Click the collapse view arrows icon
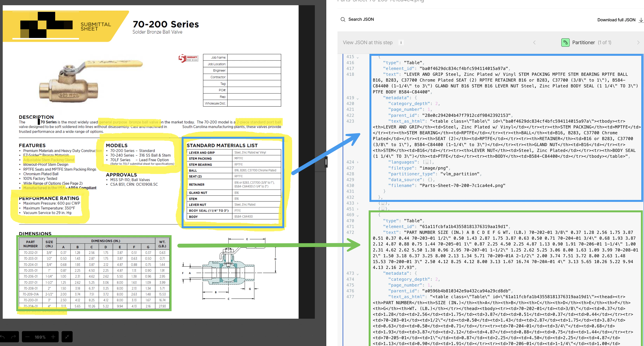Viewport: 644px width, 346px height. click(x=67, y=337)
